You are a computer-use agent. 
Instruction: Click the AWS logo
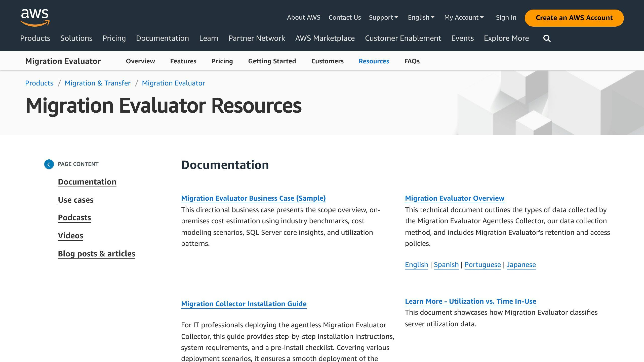(x=35, y=18)
